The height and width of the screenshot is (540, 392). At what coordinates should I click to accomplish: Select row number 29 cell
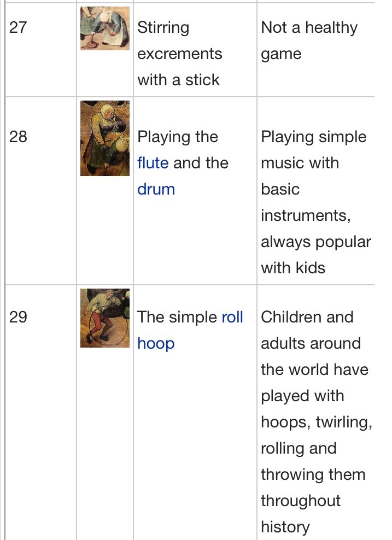[x=18, y=317]
